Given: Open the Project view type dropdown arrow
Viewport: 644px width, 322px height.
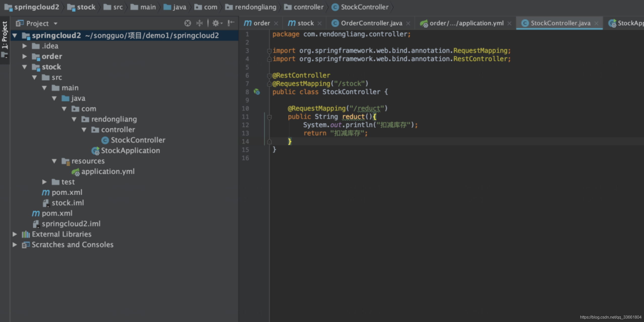Looking at the screenshot, I should point(56,24).
